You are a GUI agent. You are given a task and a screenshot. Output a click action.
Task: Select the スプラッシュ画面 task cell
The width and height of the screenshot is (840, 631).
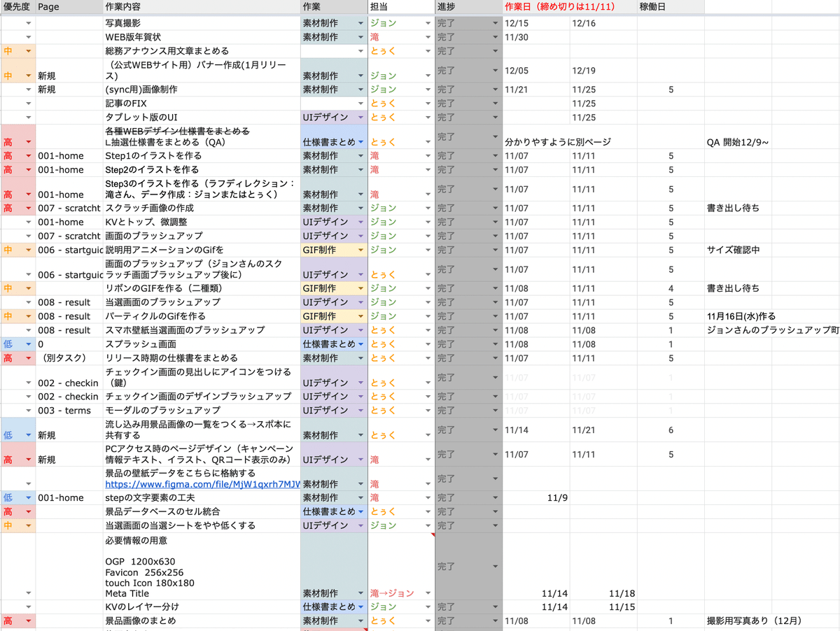point(202,344)
